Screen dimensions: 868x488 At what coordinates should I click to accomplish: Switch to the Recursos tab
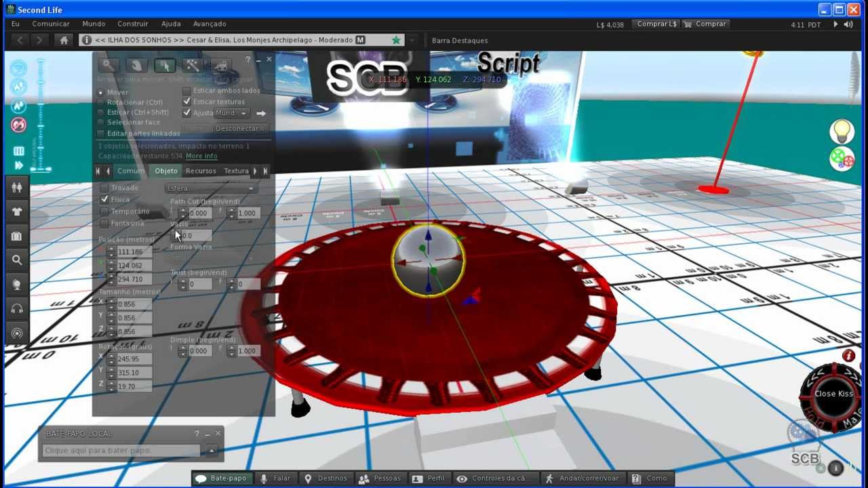201,171
